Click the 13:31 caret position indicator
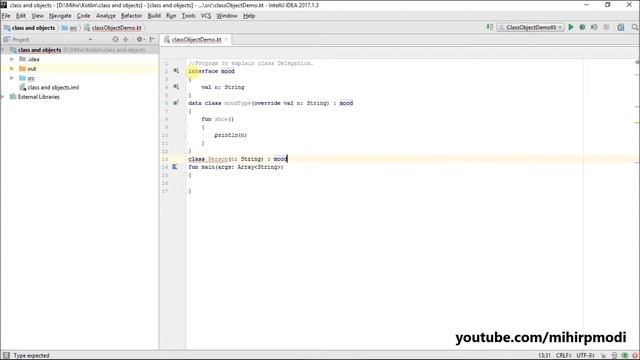The width and height of the screenshot is (640, 360). pos(544,356)
